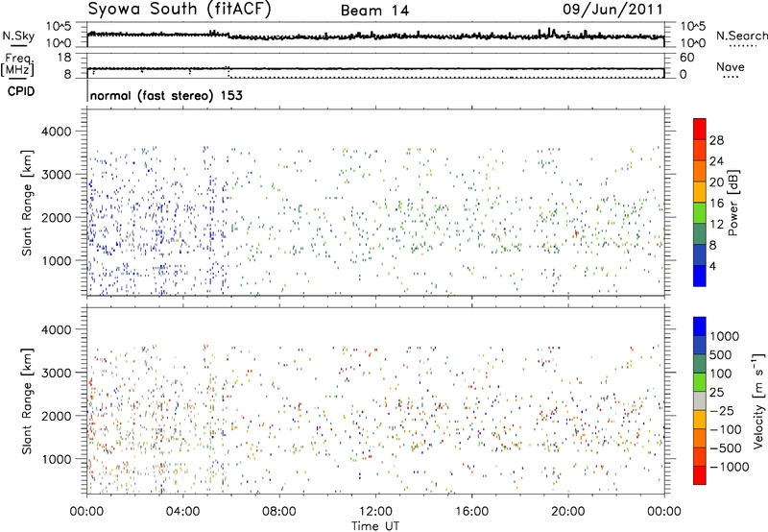Click the red top of the power colorbar
Image resolution: width=768 pixels, height=532 pixels.
click(700, 129)
